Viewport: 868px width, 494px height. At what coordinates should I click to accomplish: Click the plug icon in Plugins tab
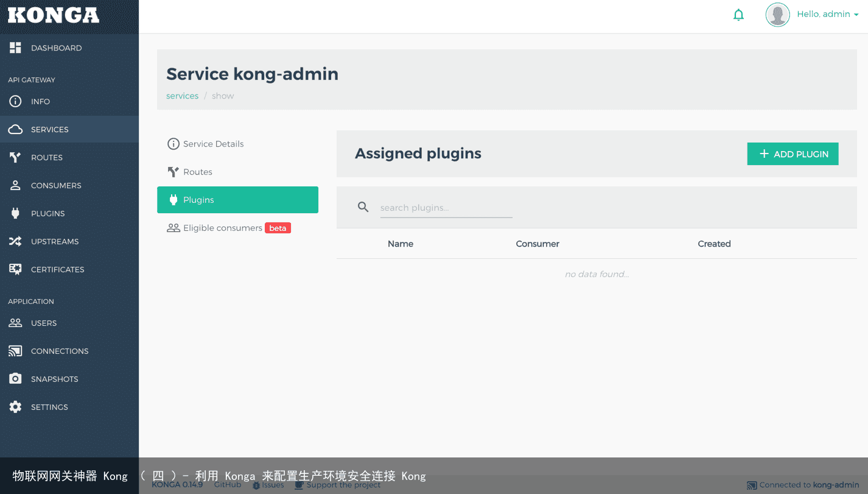(173, 200)
